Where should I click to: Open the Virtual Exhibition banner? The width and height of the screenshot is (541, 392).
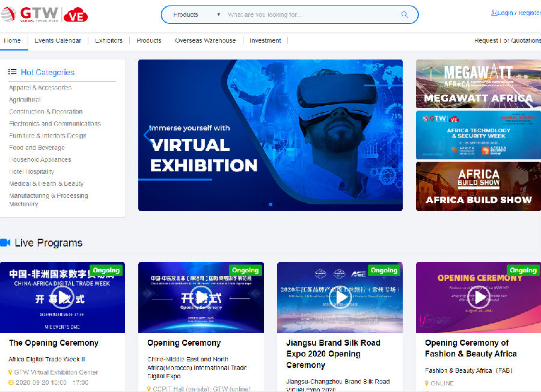(270, 135)
